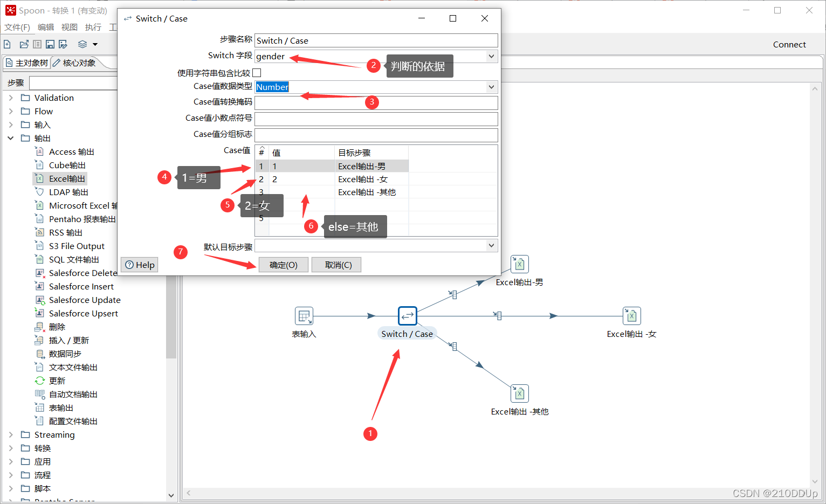The width and height of the screenshot is (826, 504).
Task: Click the Salesforce Insert step icon
Action: click(81, 286)
